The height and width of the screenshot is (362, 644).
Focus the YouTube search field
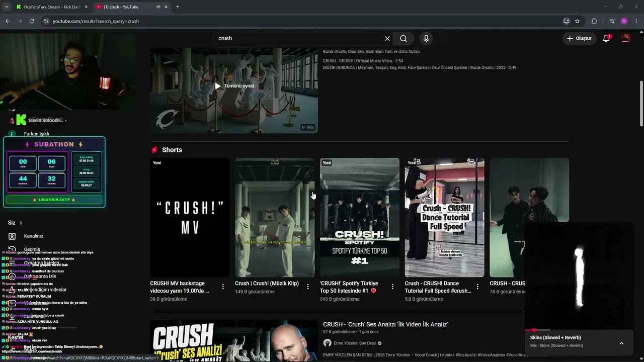pyautogui.click(x=300, y=38)
